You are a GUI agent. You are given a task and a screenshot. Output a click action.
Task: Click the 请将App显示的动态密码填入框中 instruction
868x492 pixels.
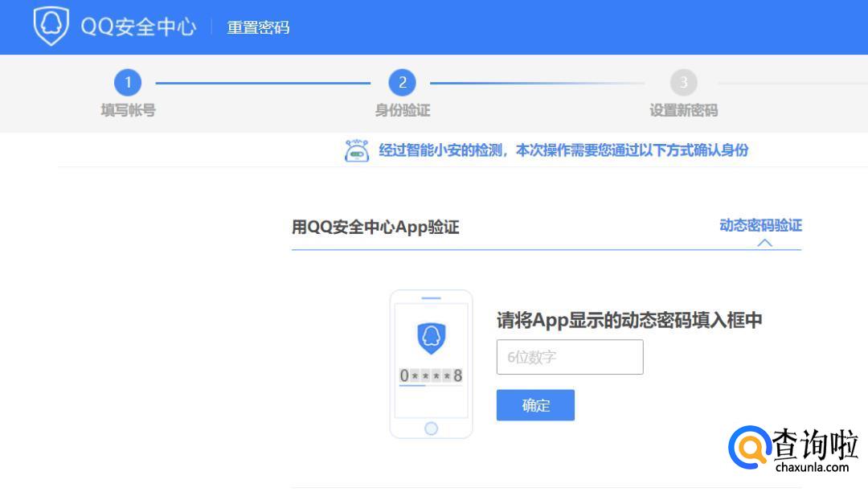coord(629,320)
